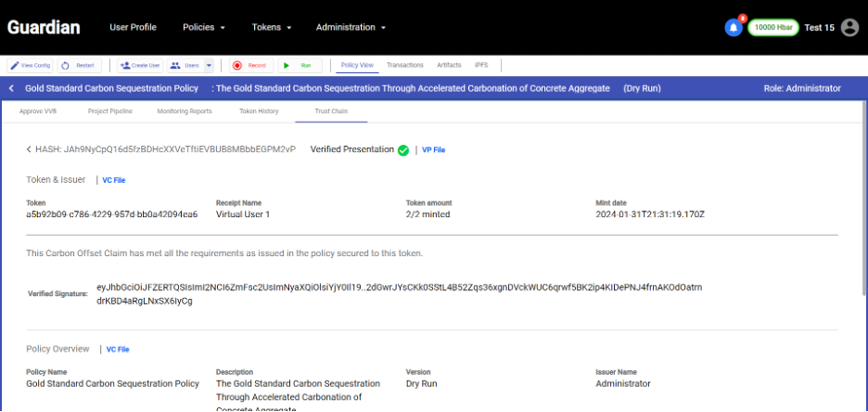Click the user account avatar icon
This screenshot has height=412, width=868.
[849, 28]
